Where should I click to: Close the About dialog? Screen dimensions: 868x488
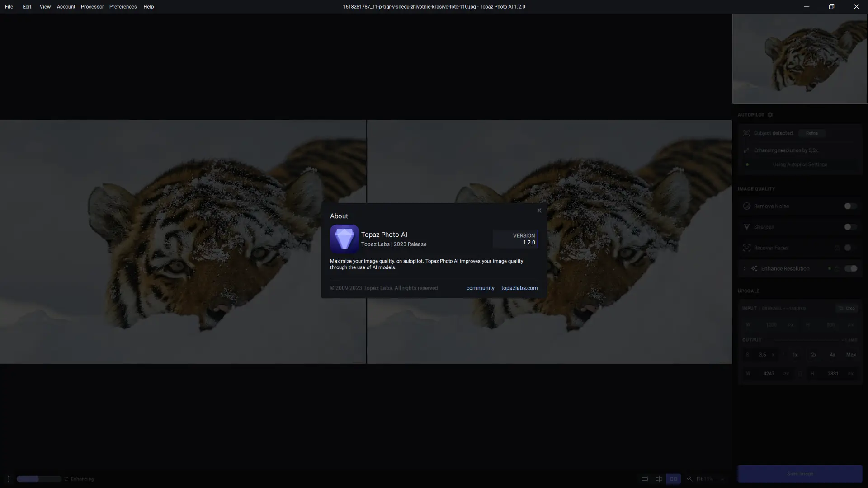539,211
